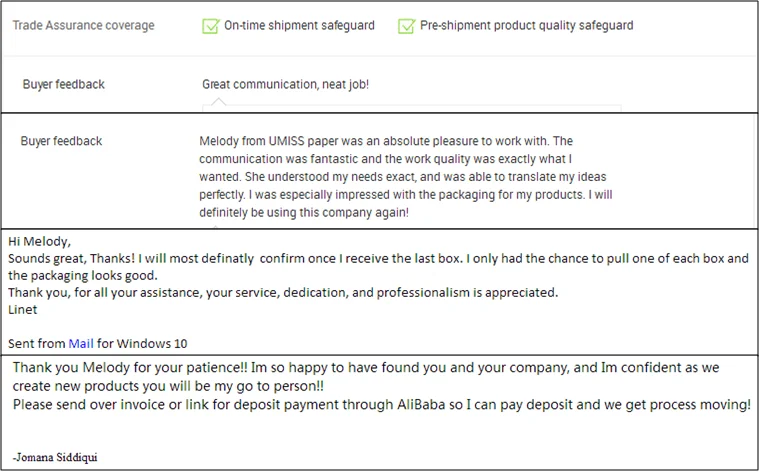759x472 pixels.
Task: Tick the Pre-shipment product quality safeguard checkbox
Action: click(x=406, y=26)
